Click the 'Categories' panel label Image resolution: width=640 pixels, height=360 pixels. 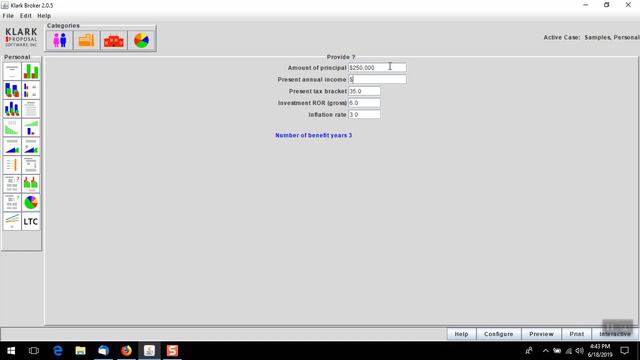(63, 26)
